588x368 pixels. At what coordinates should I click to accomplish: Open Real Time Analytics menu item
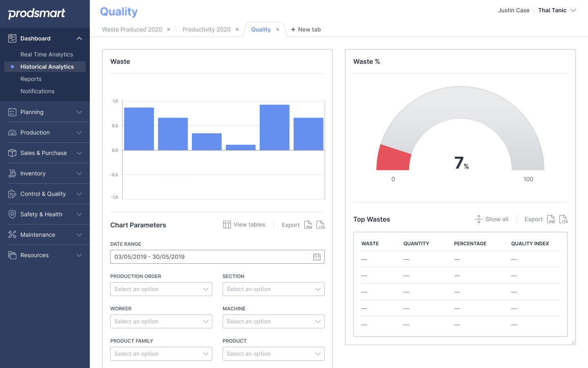click(x=47, y=54)
